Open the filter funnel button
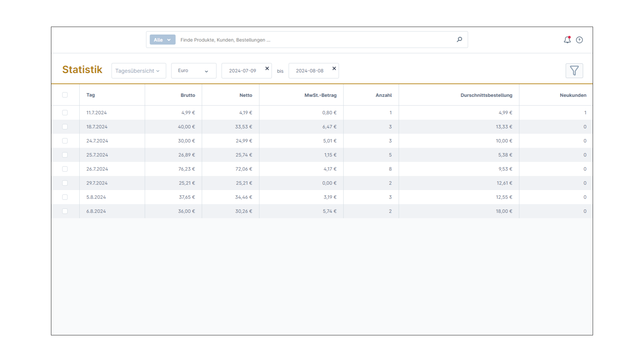 [x=574, y=71]
